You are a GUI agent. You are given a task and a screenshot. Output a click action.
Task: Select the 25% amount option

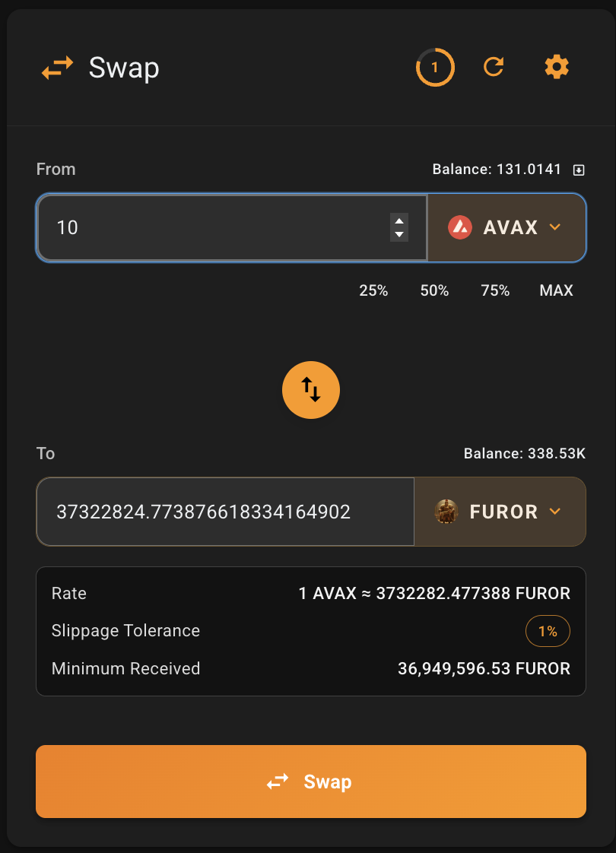coord(373,290)
